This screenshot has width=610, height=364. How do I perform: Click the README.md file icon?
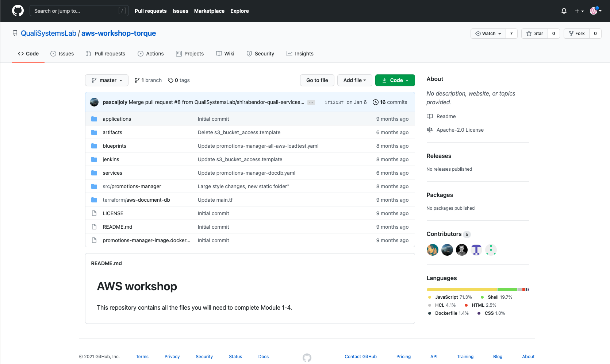94,227
